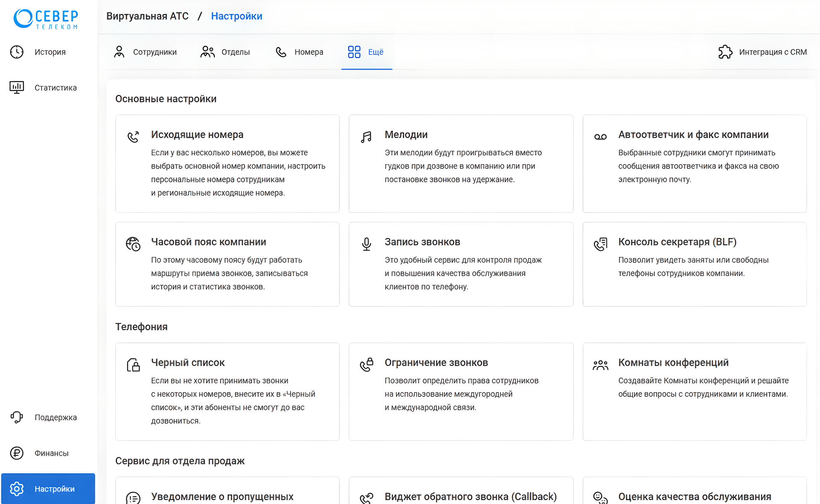Open the Комнаты конференций heading
This screenshot has width=820, height=504.
tap(673, 363)
